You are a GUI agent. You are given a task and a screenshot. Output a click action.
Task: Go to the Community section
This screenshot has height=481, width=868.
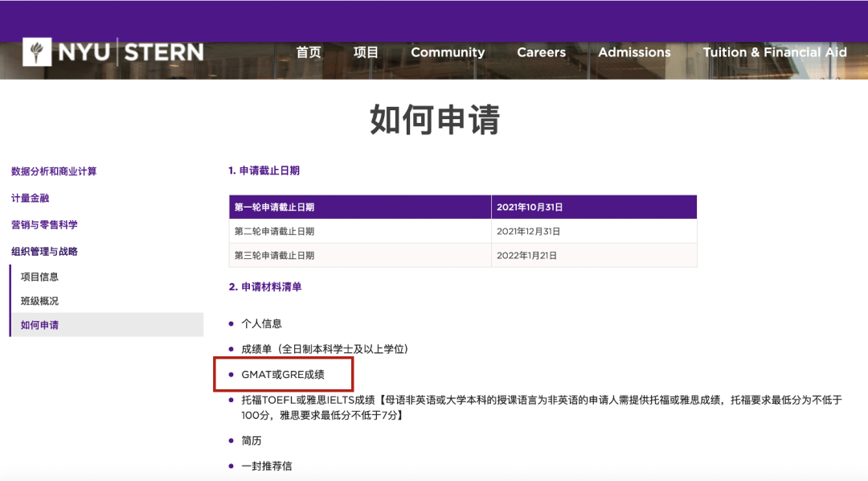click(448, 52)
